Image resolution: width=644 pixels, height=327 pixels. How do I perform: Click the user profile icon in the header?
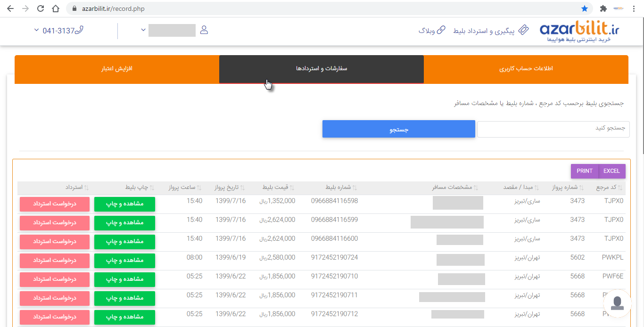[204, 30]
